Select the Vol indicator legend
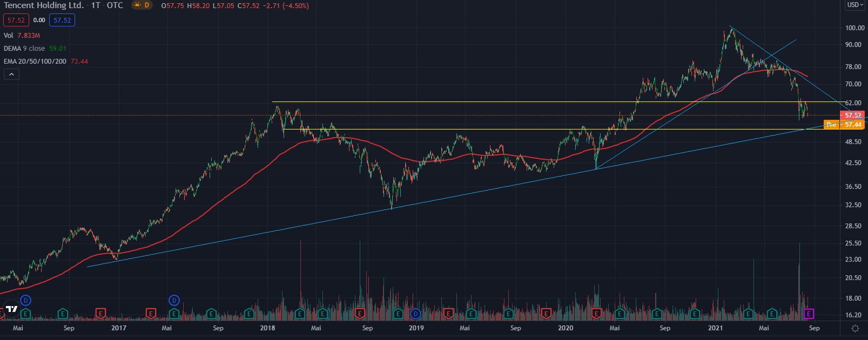This screenshot has height=340, width=868. [x=9, y=36]
